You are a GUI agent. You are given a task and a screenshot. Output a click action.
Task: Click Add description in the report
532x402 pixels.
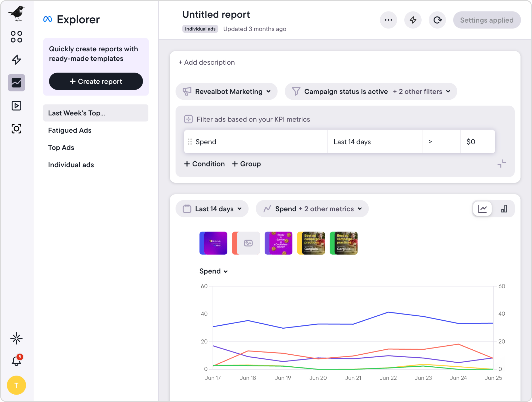[x=206, y=62]
